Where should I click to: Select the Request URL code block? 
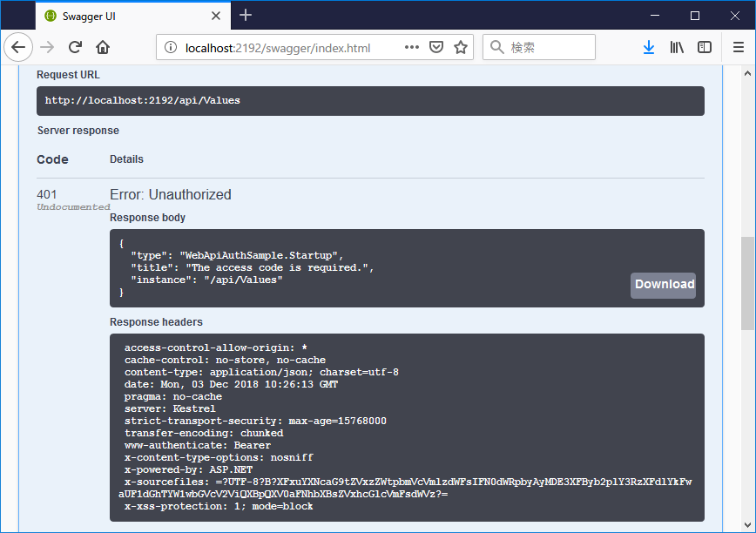(370, 100)
